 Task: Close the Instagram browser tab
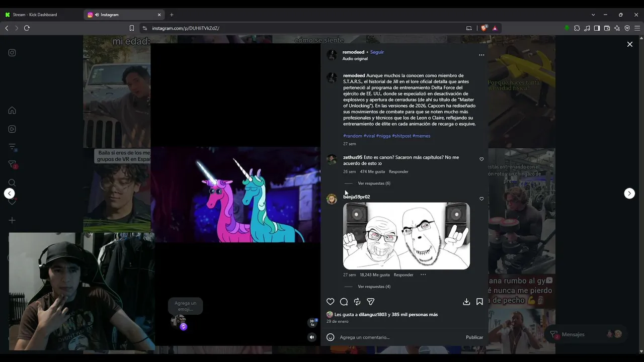click(x=159, y=15)
